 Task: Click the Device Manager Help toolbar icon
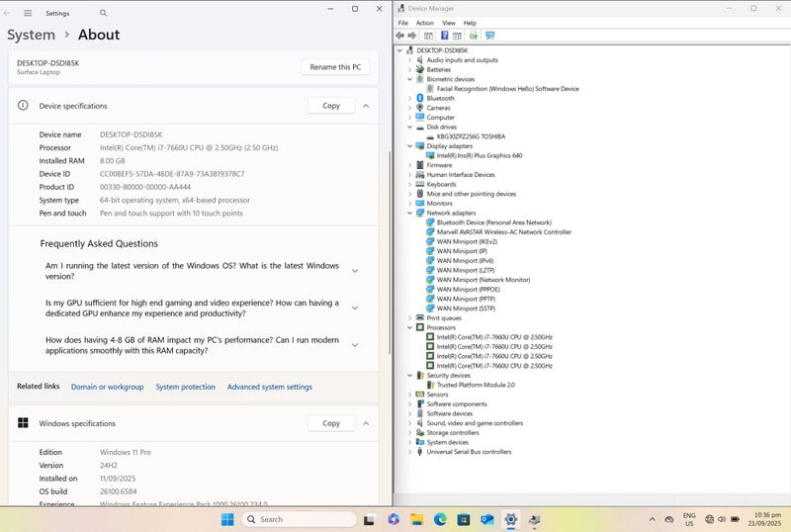point(444,36)
